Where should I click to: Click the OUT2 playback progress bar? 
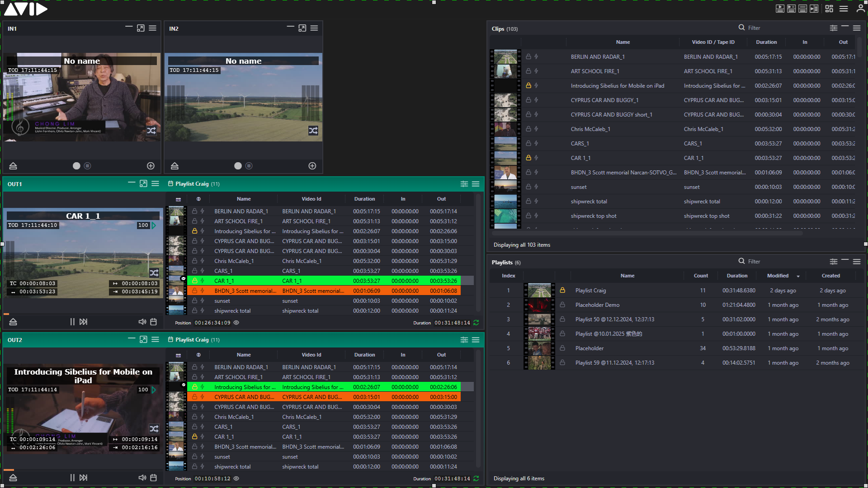[83, 470]
